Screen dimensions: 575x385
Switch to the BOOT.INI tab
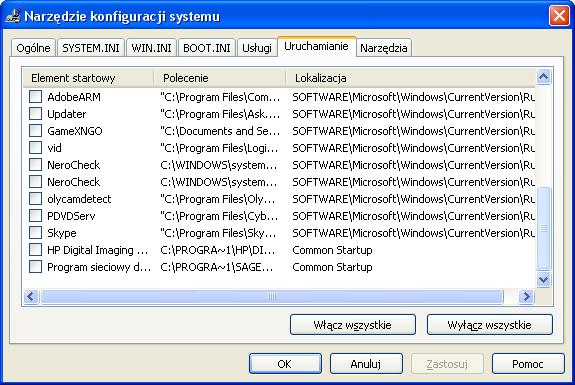point(207,48)
